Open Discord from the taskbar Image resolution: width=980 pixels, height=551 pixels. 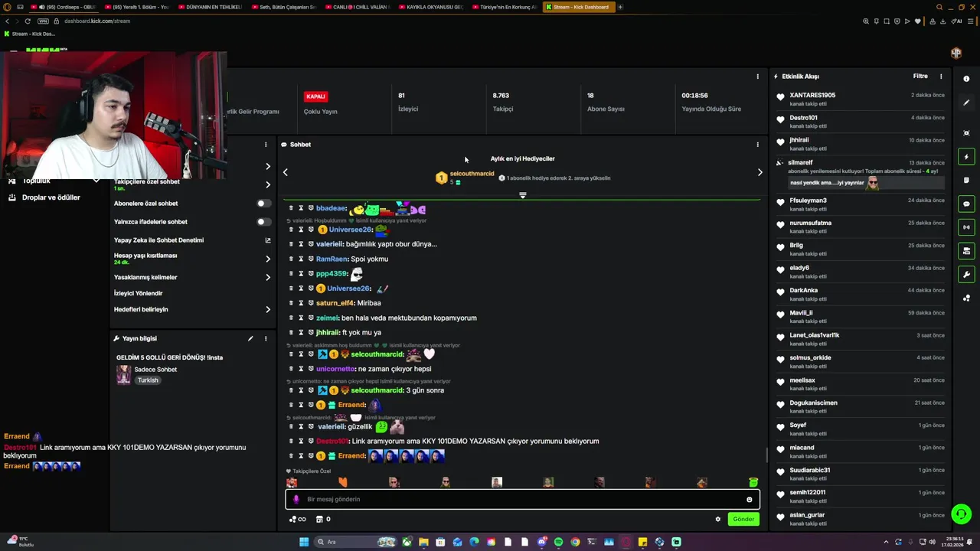click(541, 542)
